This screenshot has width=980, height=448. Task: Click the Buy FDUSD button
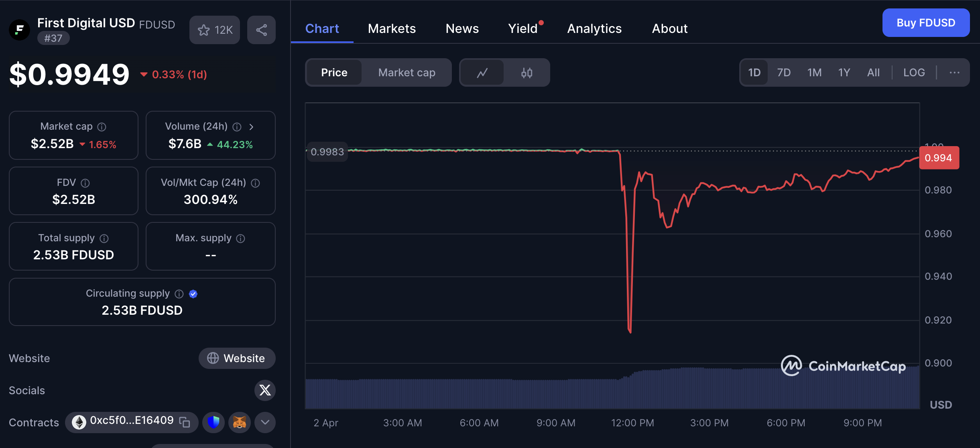point(925,23)
